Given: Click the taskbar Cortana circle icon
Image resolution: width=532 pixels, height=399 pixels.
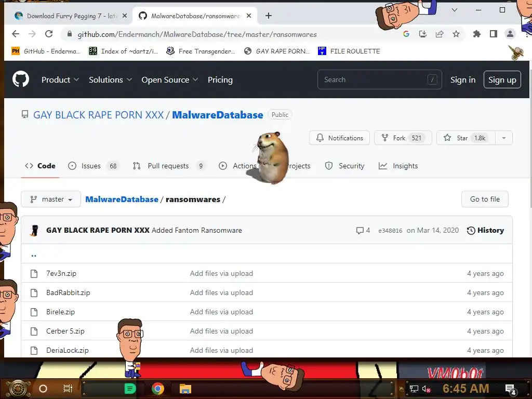Looking at the screenshot, I should 43,389.
